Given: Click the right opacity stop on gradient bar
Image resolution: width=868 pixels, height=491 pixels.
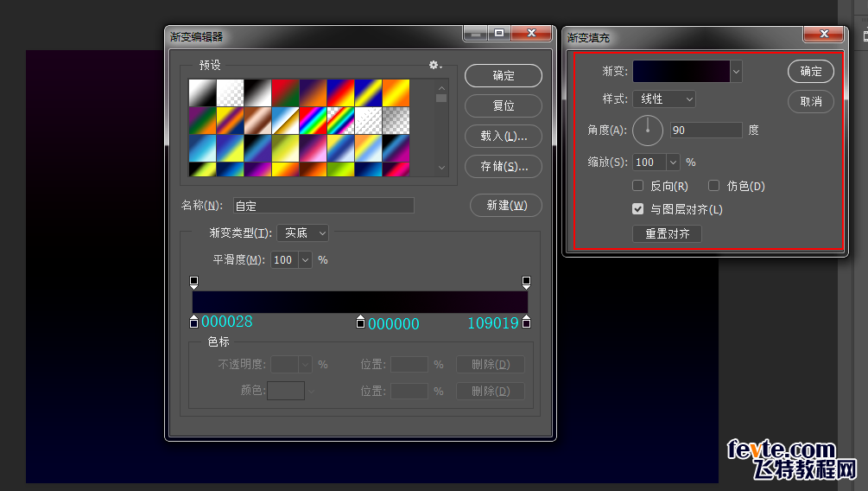Looking at the screenshot, I should [527, 283].
